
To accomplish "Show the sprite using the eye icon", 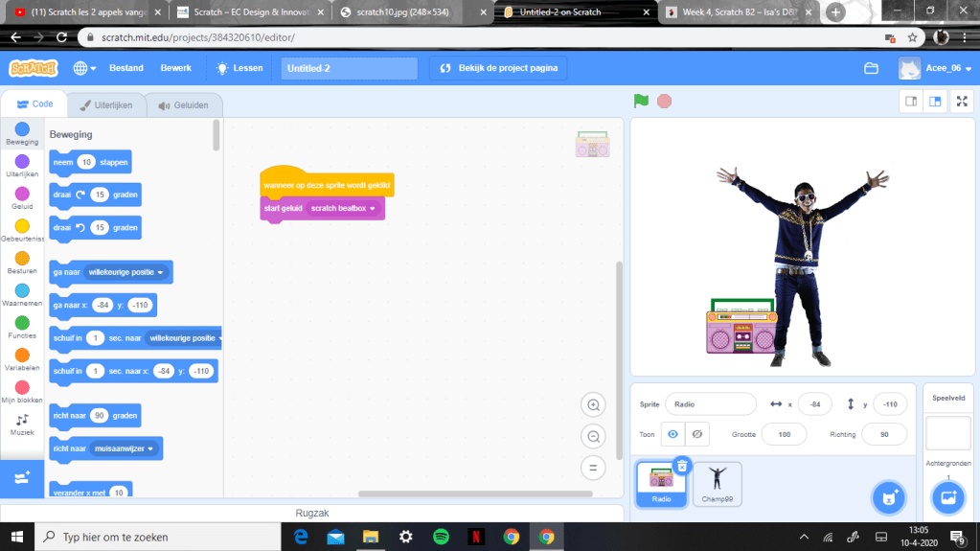I will [672, 434].
